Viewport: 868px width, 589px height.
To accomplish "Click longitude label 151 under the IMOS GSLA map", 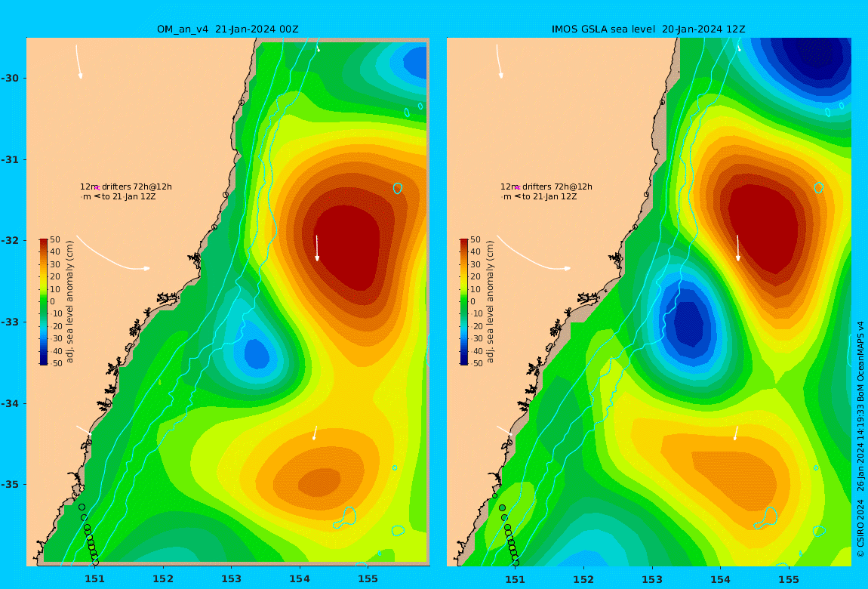I will (x=516, y=579).
